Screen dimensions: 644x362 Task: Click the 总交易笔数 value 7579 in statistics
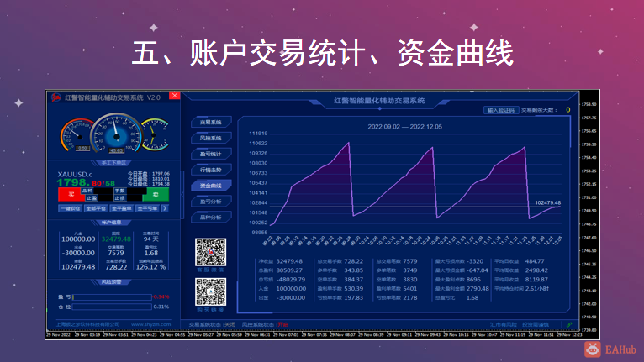tap(410, 261)
